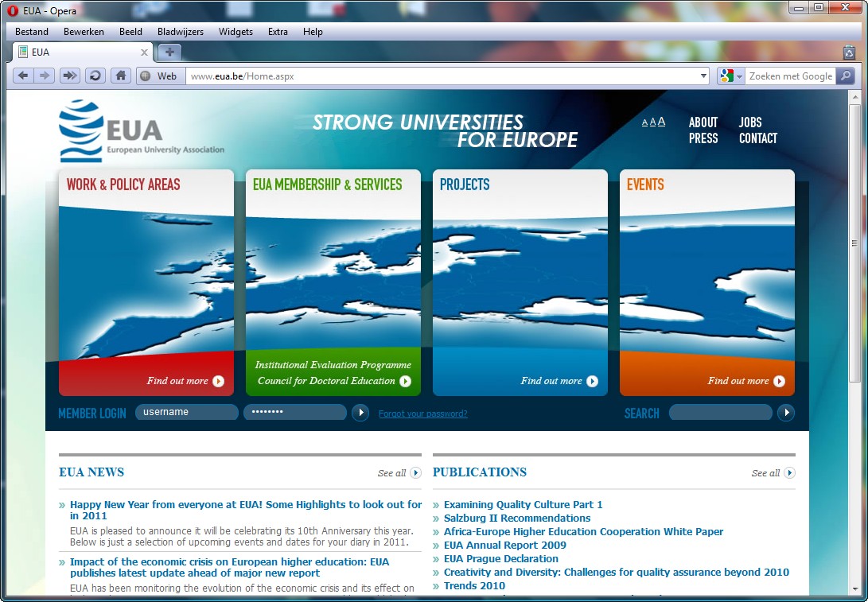Close the EUA tab

click(x=144, y=52)
